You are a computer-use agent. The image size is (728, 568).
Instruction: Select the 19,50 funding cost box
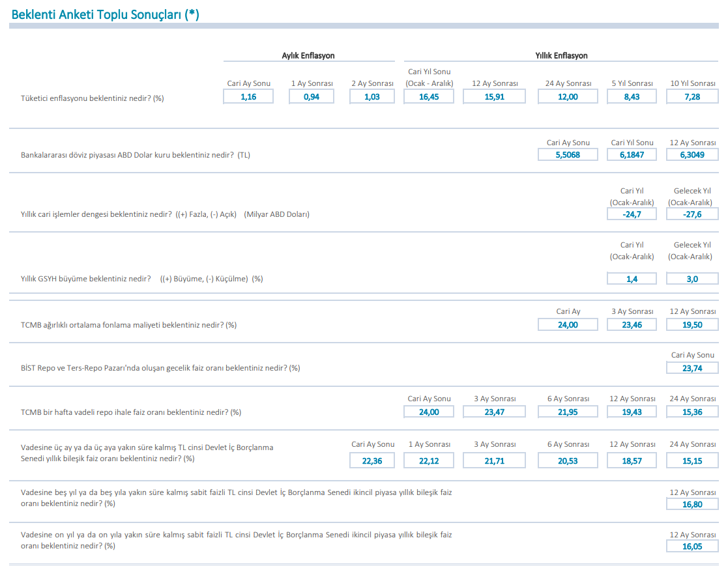(x=692, y=324)
